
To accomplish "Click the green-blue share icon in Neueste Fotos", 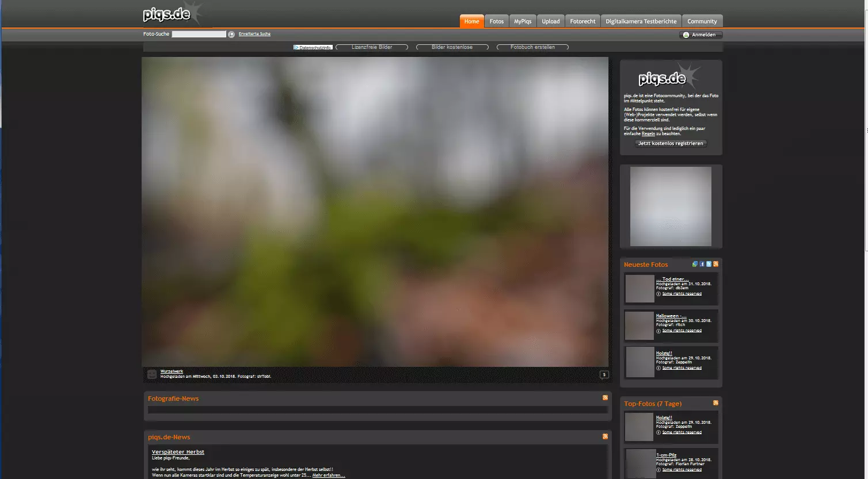I will [x=695, y=265].
